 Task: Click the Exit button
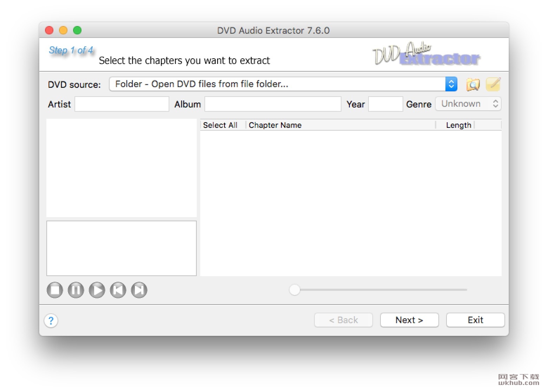click(476, 320)
